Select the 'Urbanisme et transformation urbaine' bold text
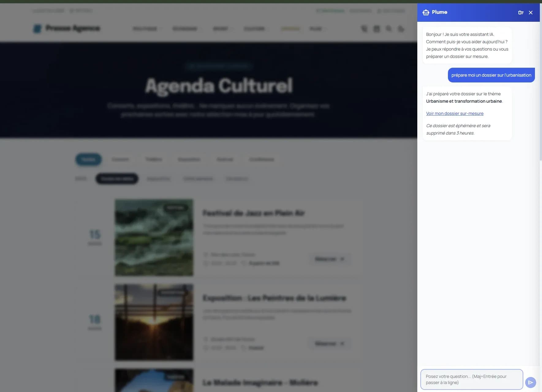The image size is (542, 392). pos(464,101)
